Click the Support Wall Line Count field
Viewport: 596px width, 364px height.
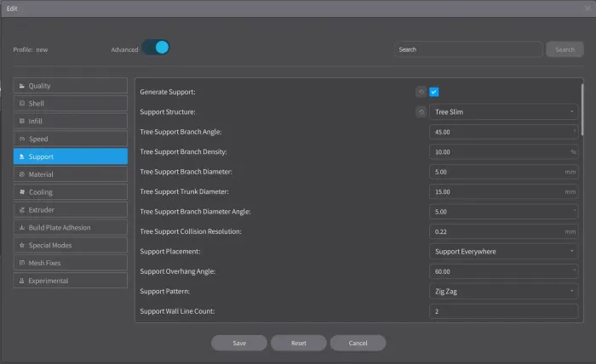click(504, 311)
